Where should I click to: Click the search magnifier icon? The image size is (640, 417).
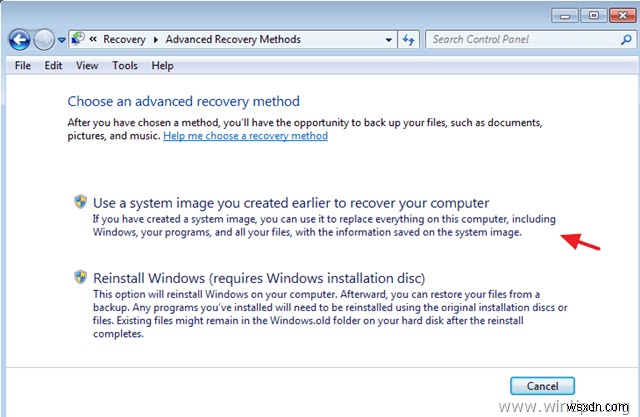(627, 40)
